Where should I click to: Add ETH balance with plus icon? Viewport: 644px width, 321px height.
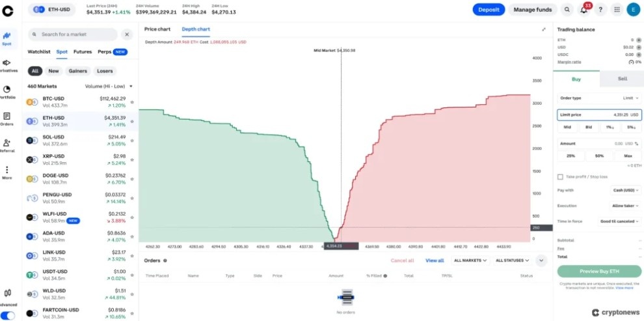coord(639,40)
